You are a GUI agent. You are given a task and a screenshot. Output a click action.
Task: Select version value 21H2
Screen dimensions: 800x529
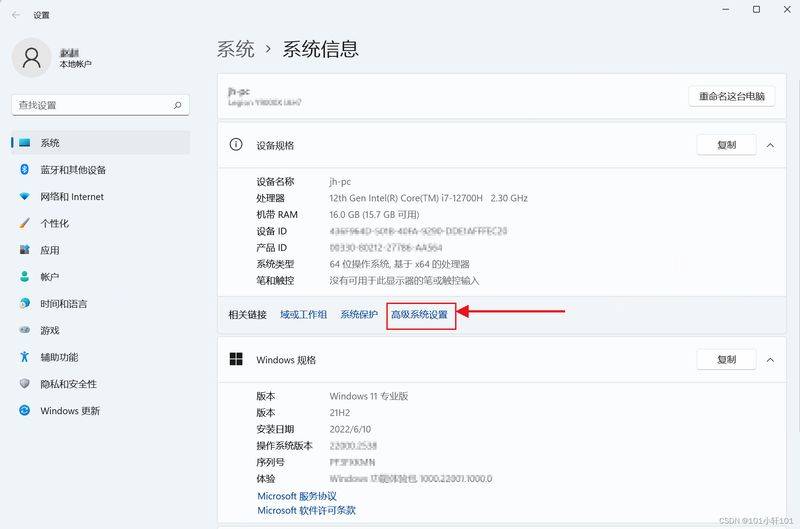[340, 413]
